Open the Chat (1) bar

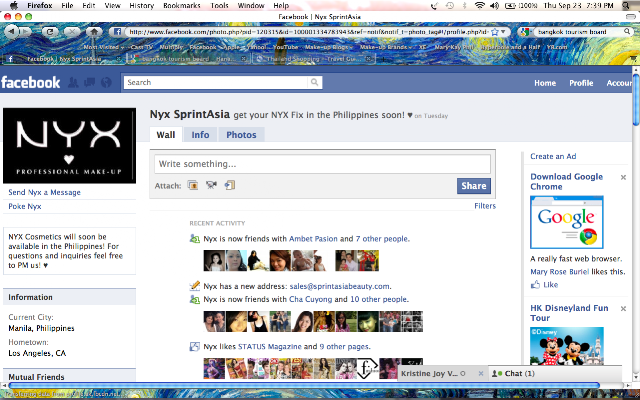click(x=555, y=373)
